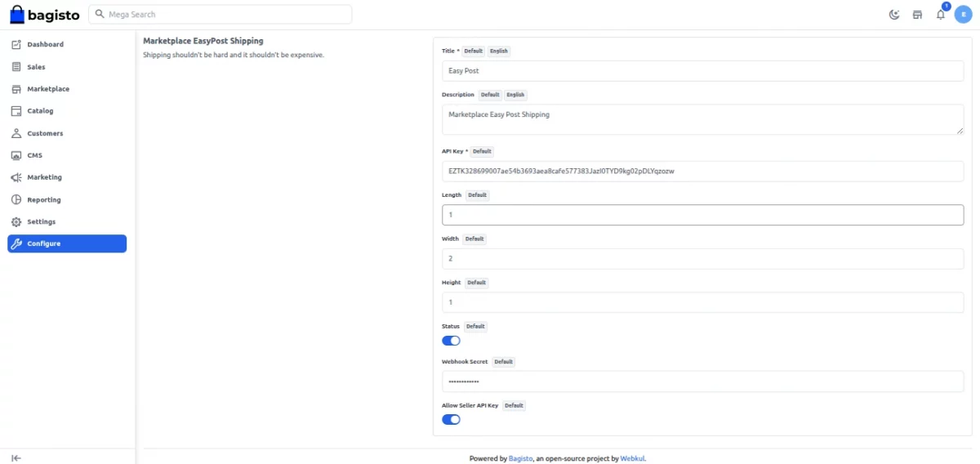This screenshot has width=980, height=464.
Task: Click the Height input field
Action: point(702,302)
